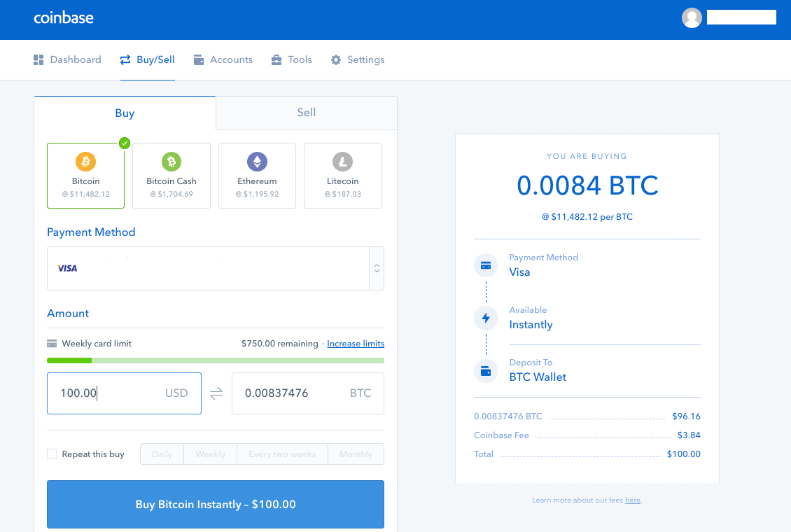Open the Dashboard menu item
Viewport: 791px width, 532px height.
(x=67, y=60)
